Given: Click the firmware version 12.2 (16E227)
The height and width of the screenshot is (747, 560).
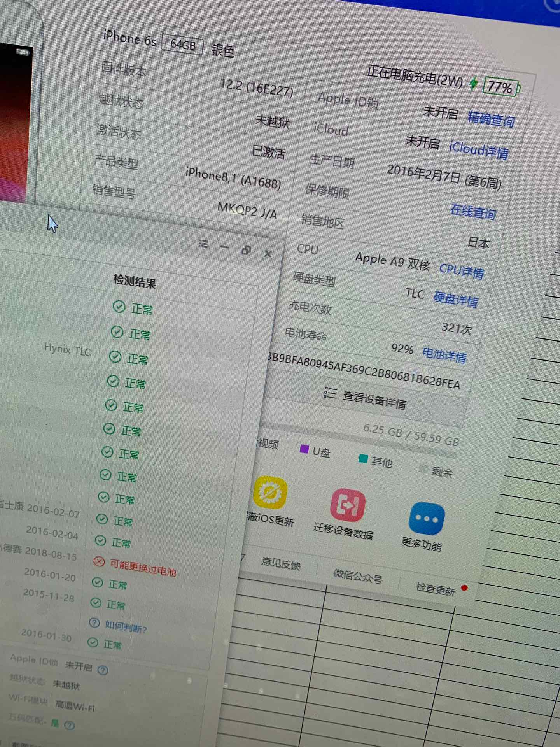Looking at the screenshot, I should [x=257, y=88].
